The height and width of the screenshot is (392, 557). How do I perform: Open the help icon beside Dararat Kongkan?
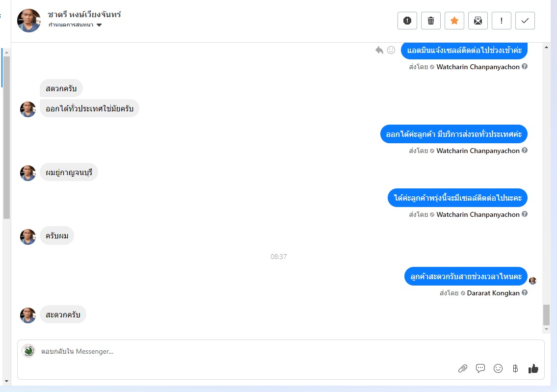pyautogui.click(x=525, y=292)
